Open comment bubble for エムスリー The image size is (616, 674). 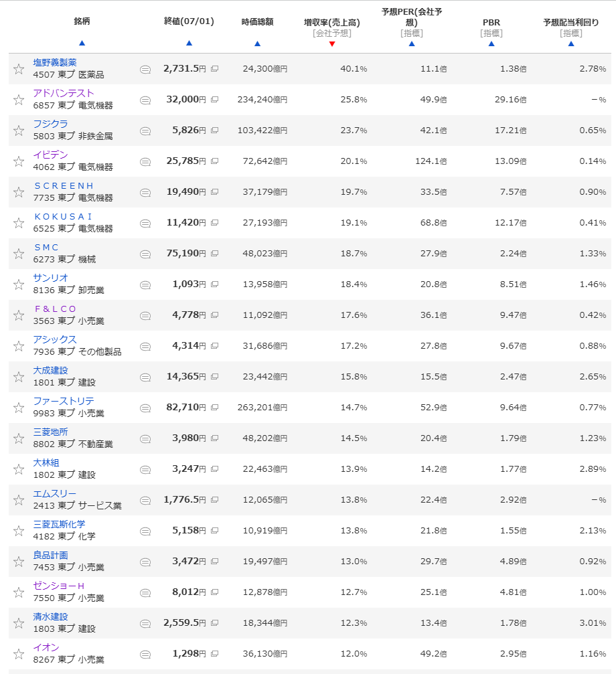145,501
